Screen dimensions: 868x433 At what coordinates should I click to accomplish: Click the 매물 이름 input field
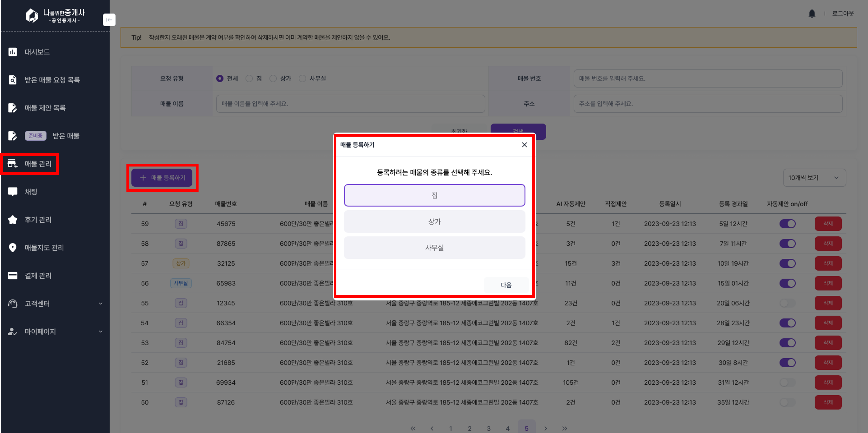pos(350,104)
